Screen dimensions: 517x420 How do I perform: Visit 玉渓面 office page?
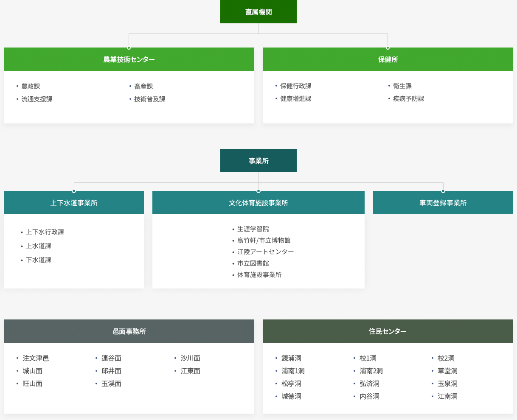[112, 384]
